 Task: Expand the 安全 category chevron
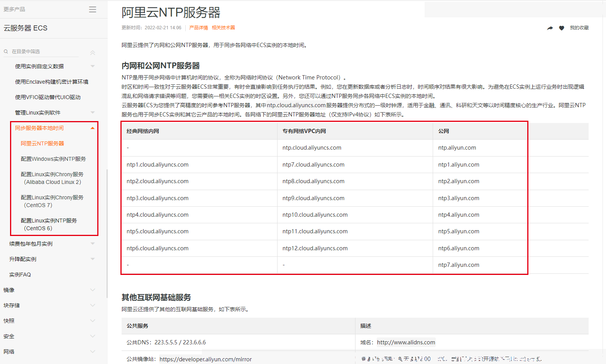click(x=93, y=336)
